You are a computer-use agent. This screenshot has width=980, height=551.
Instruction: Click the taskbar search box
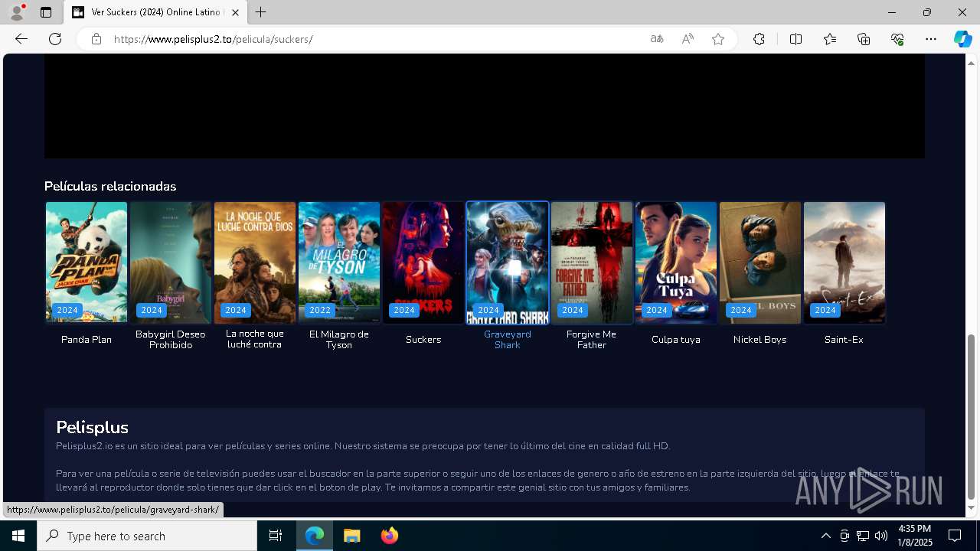point(147,536)
